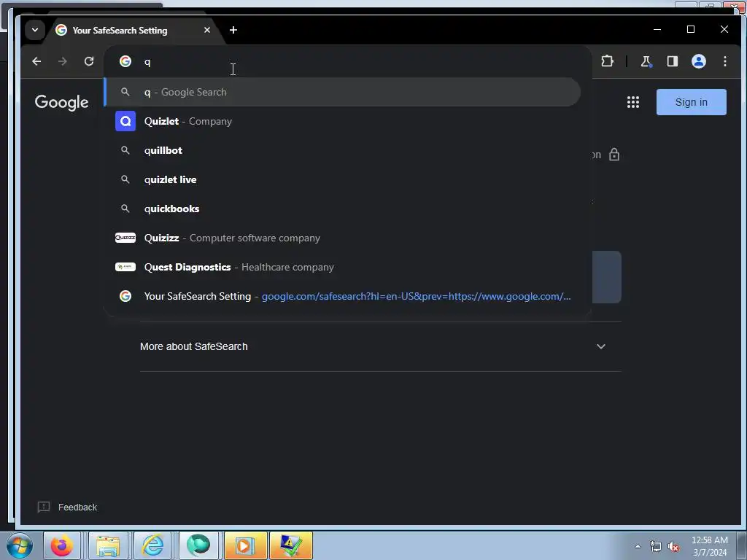Click the Feedback speech bubble icon

pos(44,507)
